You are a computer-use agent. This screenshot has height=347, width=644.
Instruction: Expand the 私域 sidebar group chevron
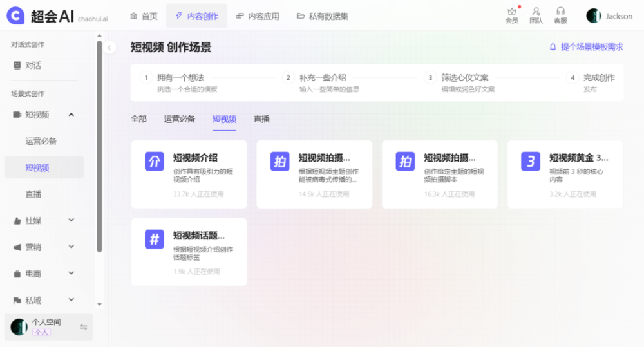[x=71, y=300]
